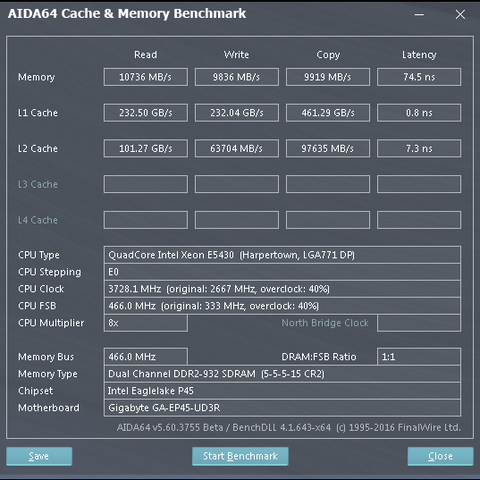480x480 pixels.
Task: Close the window with the X icon
Action: (460, 14)
